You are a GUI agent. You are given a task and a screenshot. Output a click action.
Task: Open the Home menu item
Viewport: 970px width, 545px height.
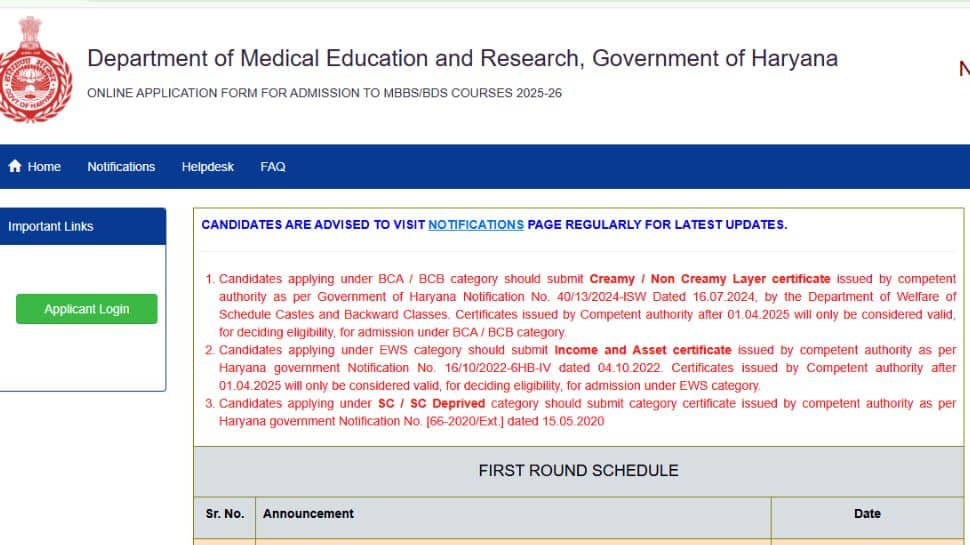(x=35, y=166)
